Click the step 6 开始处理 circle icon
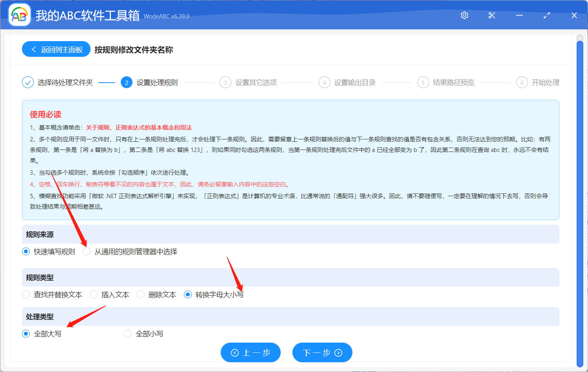Screen dimensions: 588x372 pos(522,82)
